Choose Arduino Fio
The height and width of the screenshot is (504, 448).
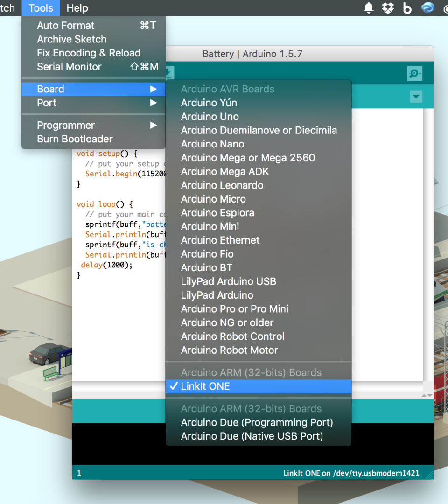[x=259, y=254]
